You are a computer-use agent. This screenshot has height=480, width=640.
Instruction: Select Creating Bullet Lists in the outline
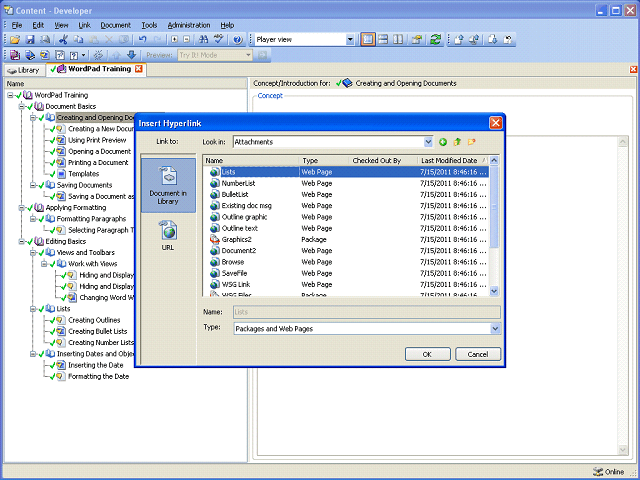[x=98, y=331]
